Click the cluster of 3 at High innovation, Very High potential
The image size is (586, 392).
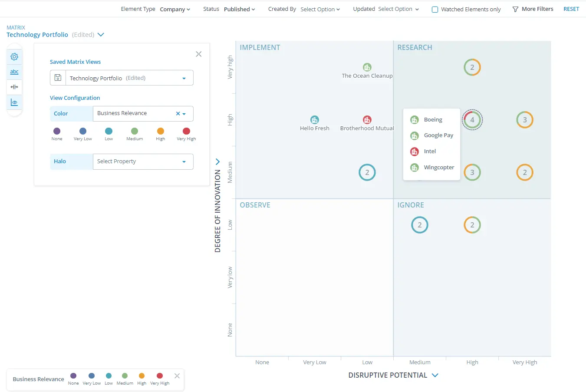pyautogui.click(x=525, y=120)
